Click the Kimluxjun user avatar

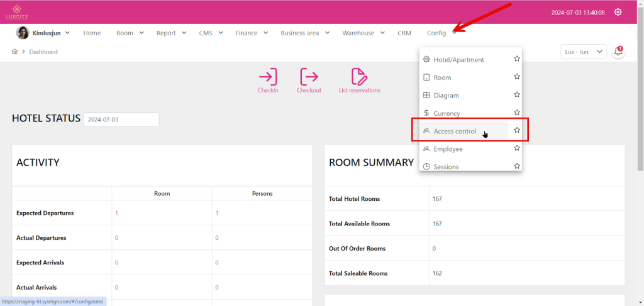pos(22,33)
